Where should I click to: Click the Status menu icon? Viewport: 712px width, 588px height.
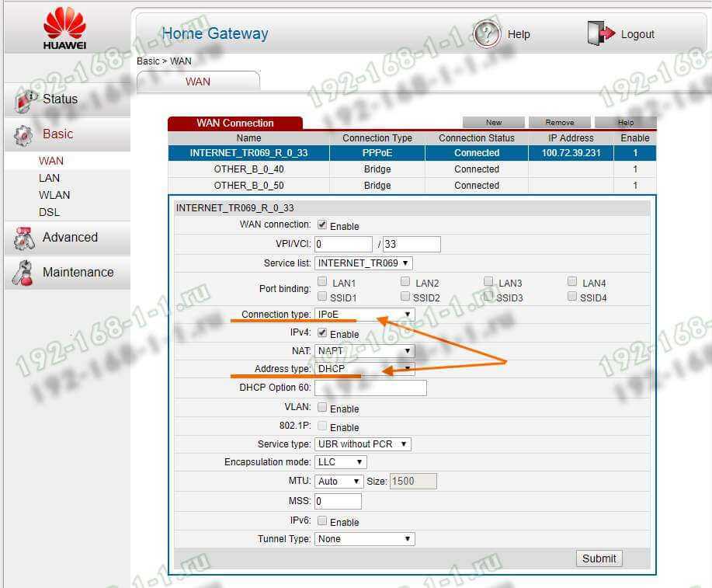[x=26, y=100]
